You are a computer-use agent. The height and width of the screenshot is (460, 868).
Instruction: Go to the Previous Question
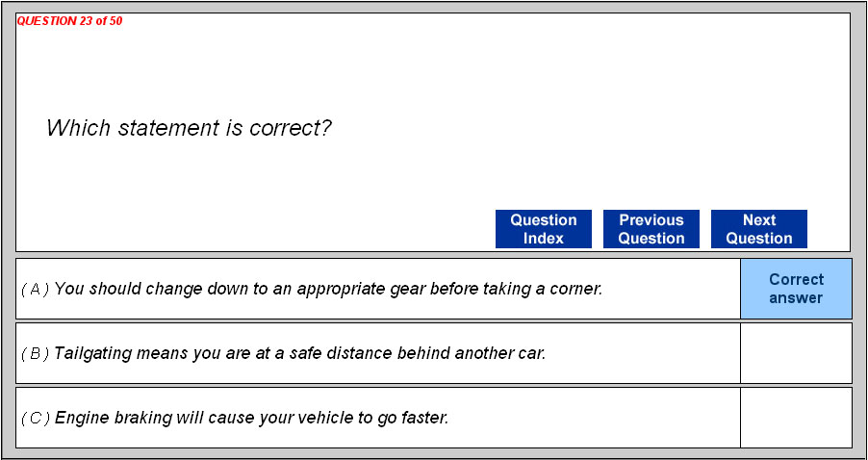[651, 229]
